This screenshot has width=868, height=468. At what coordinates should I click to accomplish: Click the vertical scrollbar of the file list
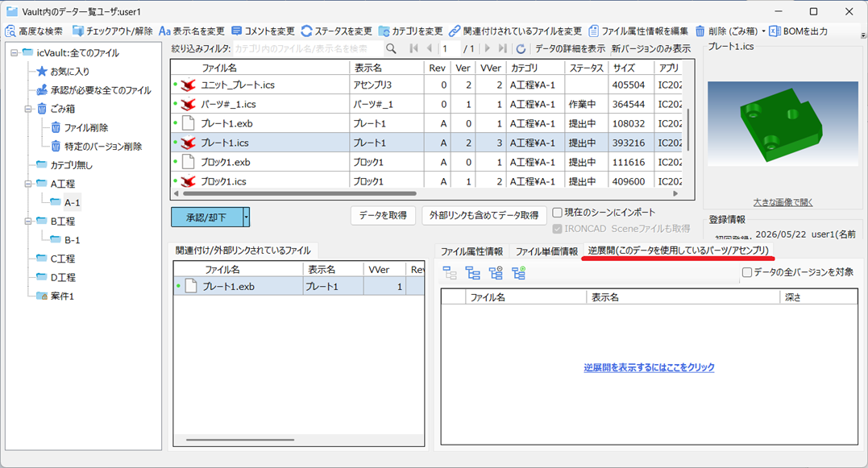click(688, 130)
